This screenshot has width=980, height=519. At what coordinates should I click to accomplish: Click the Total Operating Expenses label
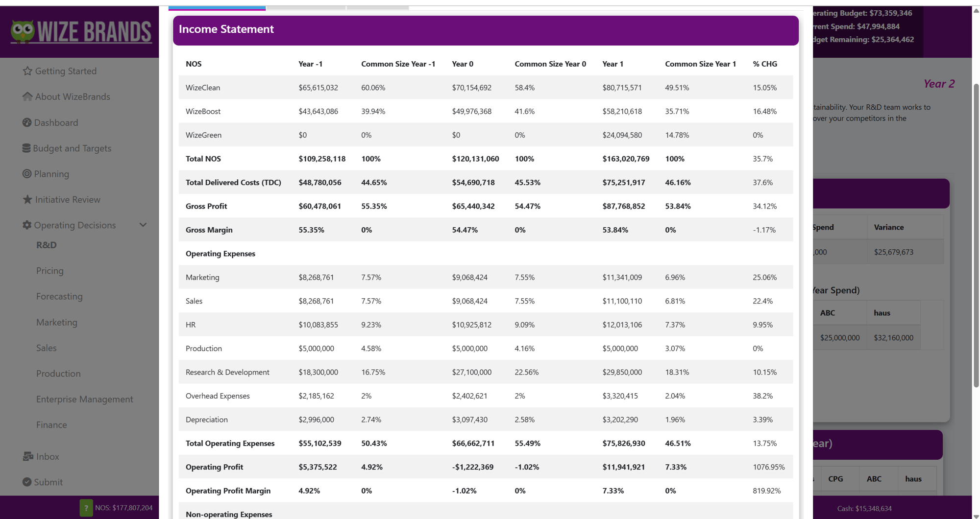230,443
